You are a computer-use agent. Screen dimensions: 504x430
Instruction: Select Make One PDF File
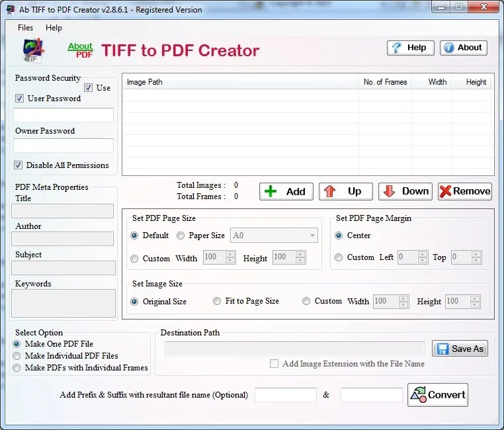[17, 344]
